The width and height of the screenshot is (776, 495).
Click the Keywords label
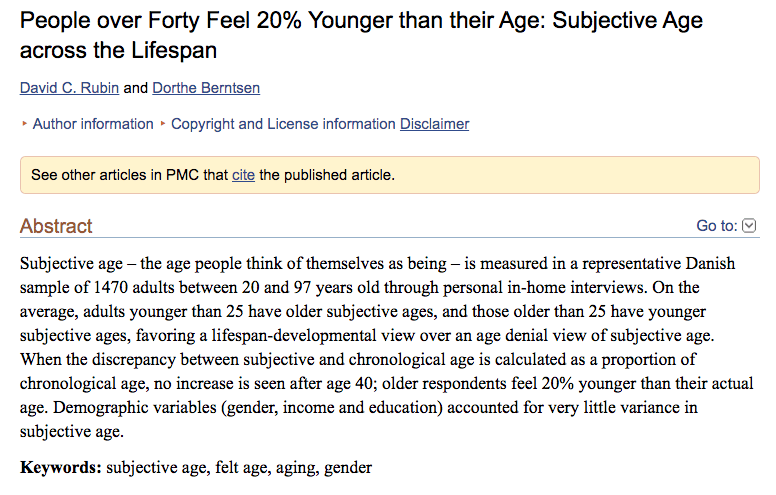pyautogui.click(x=61, y=467)
